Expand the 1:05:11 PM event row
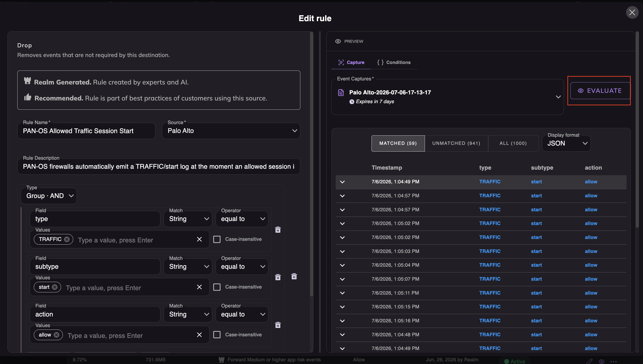643x364 pixels. pyautogui.click(x=342, y=293)
